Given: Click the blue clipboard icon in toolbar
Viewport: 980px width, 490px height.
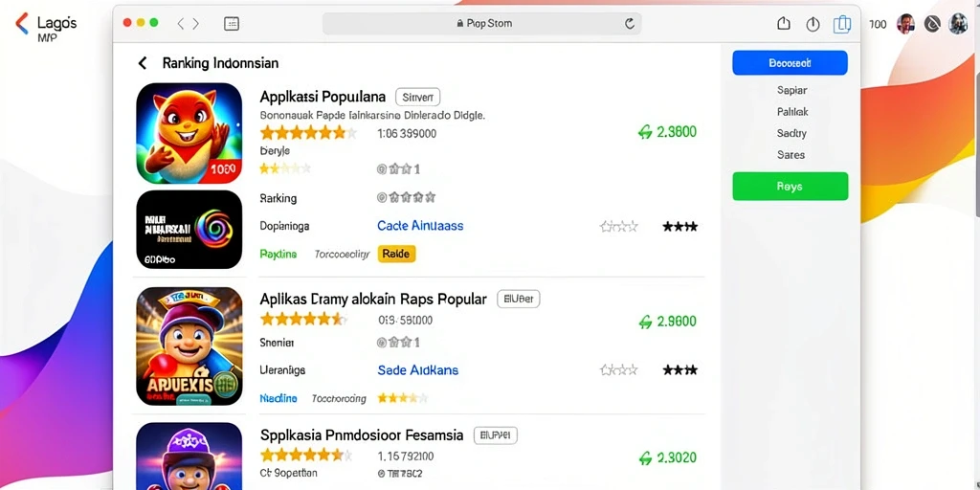Looking at the screenshot, I should 842,24.
